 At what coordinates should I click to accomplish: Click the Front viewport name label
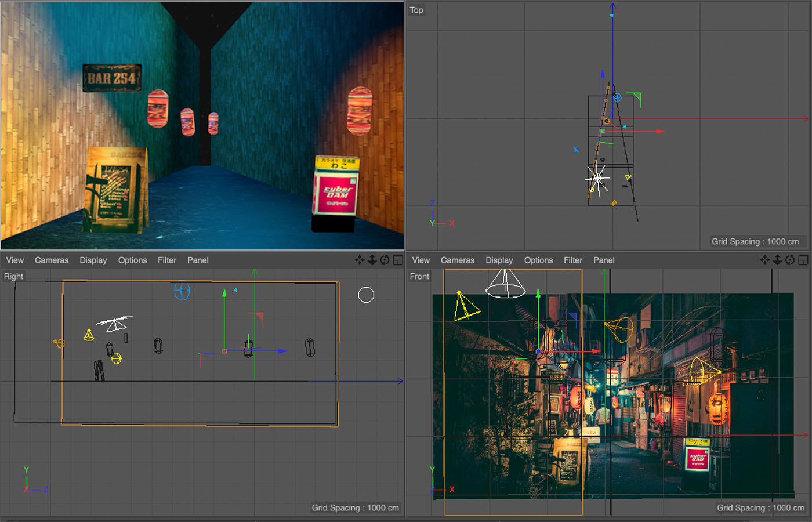tap(419, 277)
